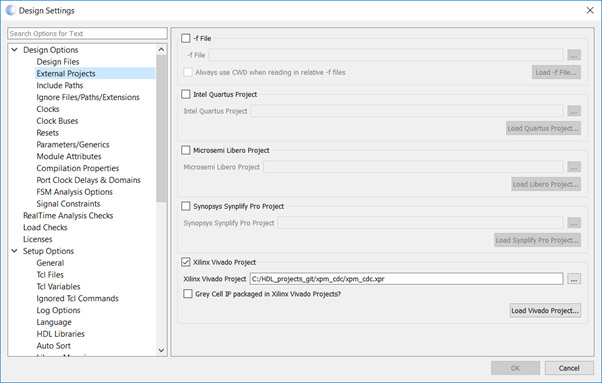Select Design Options in the tree
The width and height of the screenshot is (602, 383).
click(x=51, y=50)
